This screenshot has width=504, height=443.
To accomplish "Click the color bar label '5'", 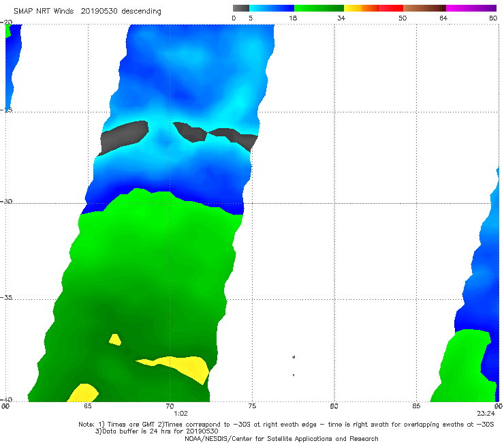I will [251, 18].
